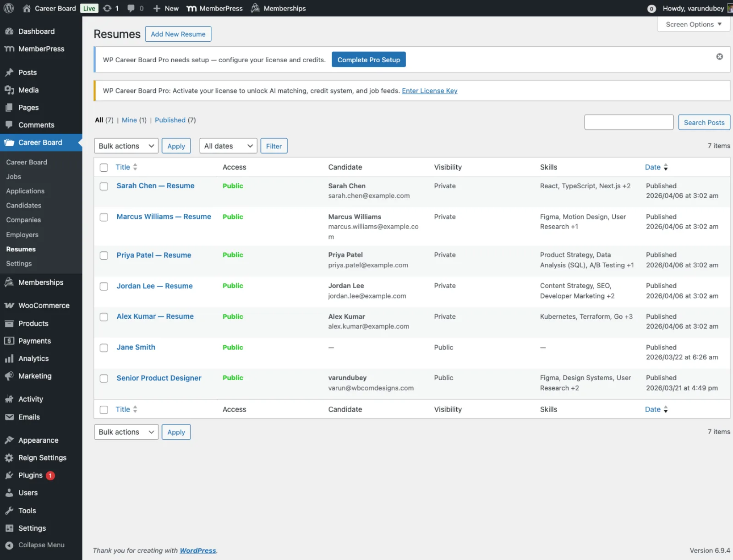This screenshot has height=560, width=733.
Task: Open the WooCommerce icon in sidebar
Action: pyautogui.click(x=9, y=305)
